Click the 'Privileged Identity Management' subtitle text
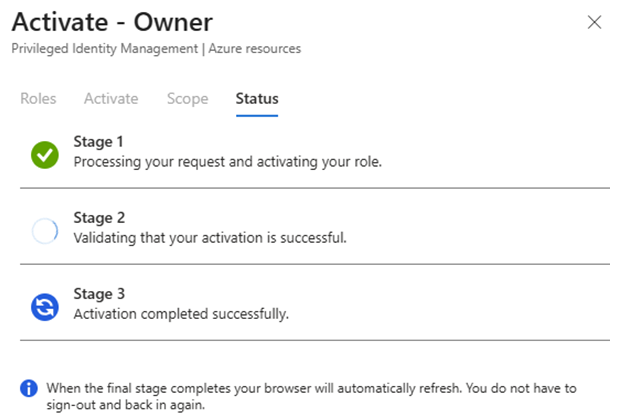 104,48
